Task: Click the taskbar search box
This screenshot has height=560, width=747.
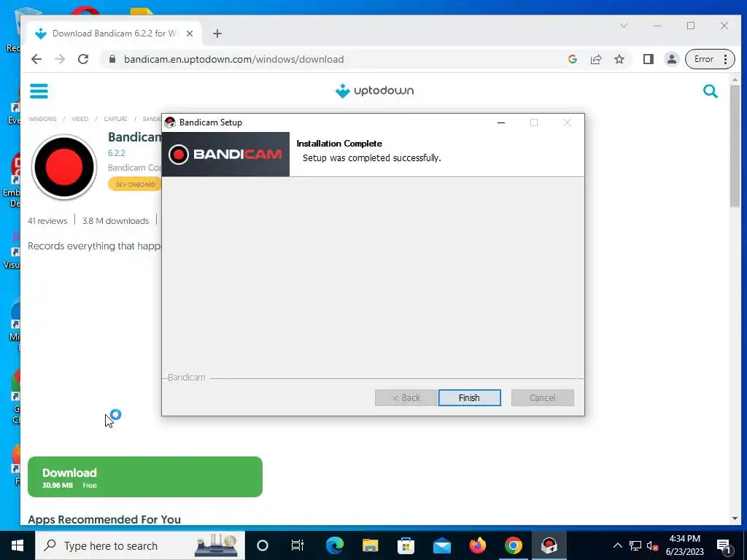Action: (140, 545)
